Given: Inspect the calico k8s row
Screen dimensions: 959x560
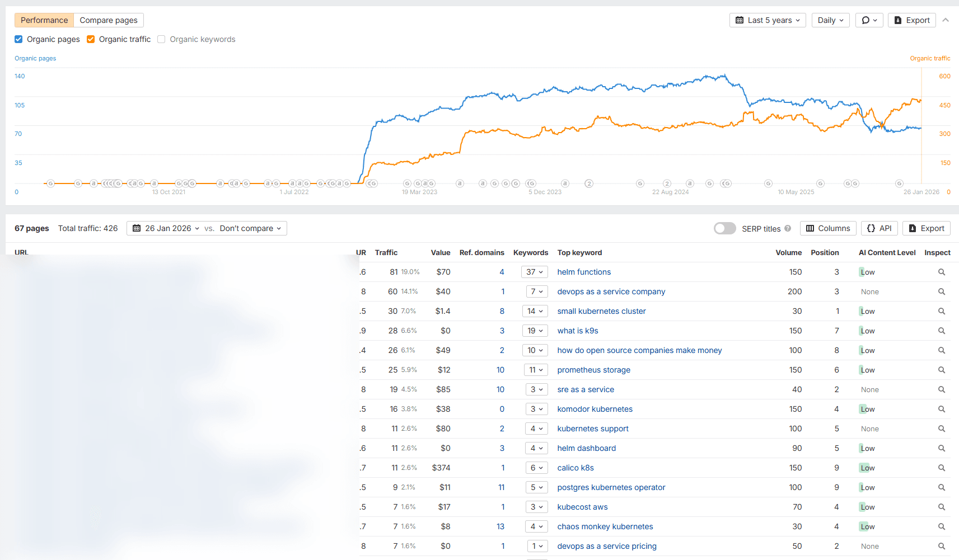Looking at the screenshot, I should (942, 468).
